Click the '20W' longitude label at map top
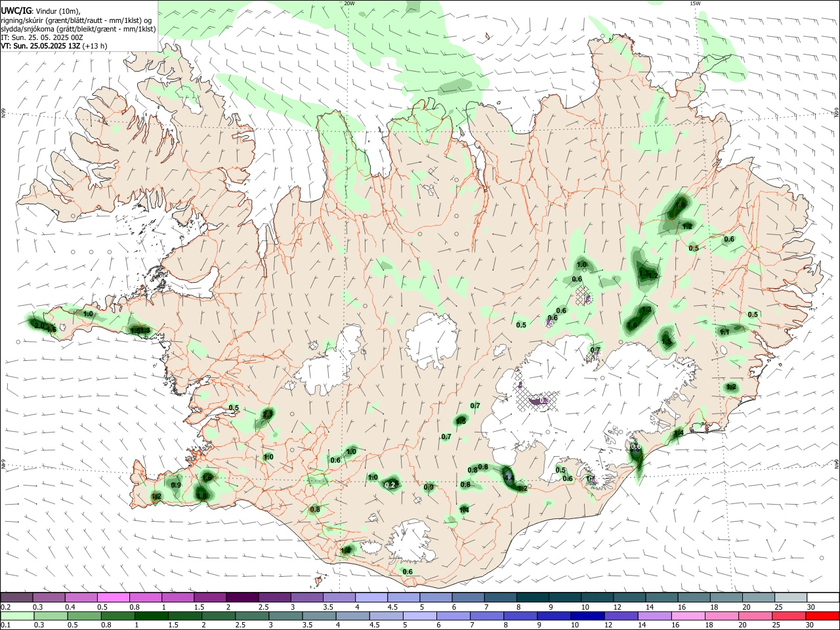Screen dimensions: 840x630 tap(349, 3)
